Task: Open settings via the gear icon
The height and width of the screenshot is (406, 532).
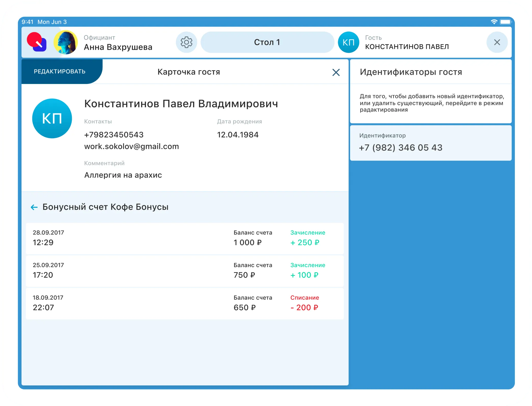Action: 186,42
